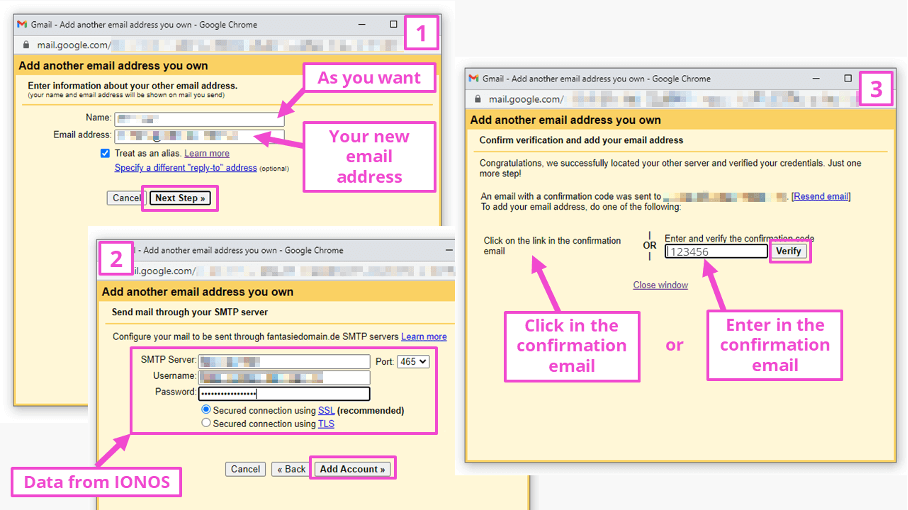
Task: Click Cancel in the first window
Action: pyautogui.click(x=125, y=198)
